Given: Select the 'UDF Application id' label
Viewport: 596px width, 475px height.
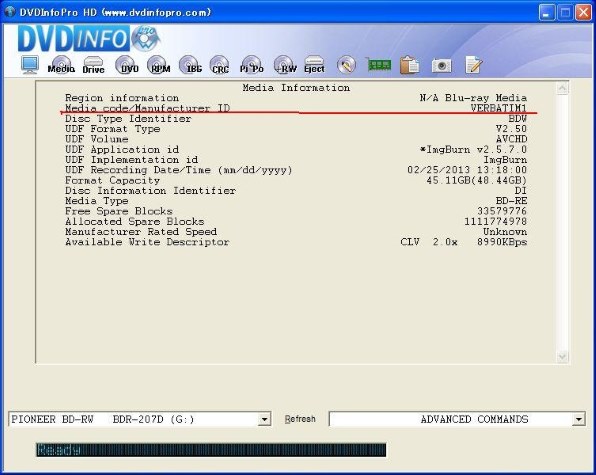Looking at the screenshot, I should point(122,149).
